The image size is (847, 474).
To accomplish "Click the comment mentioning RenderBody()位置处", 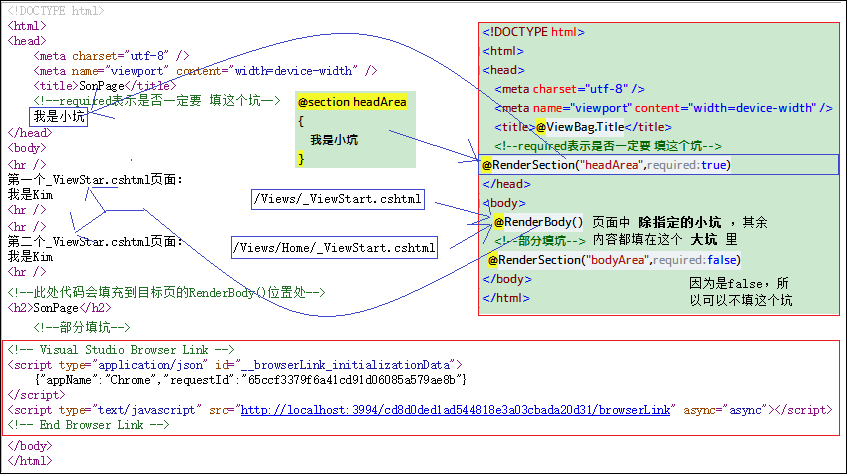I will pos(166,292).
